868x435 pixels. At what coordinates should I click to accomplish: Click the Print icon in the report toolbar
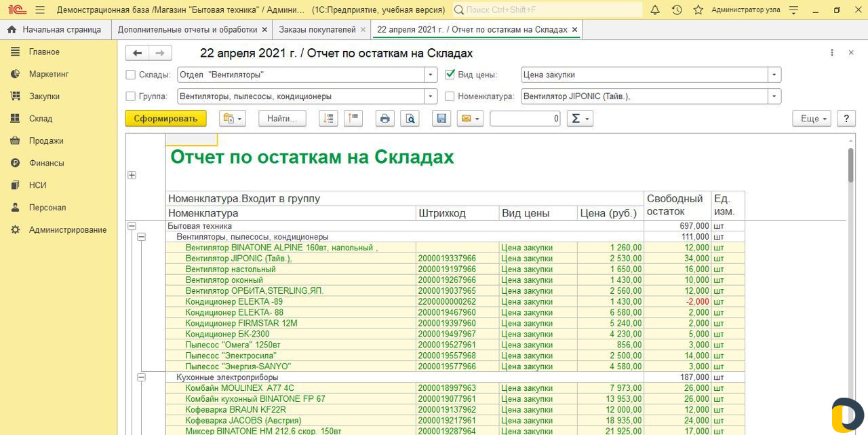[x=385, y=118]
